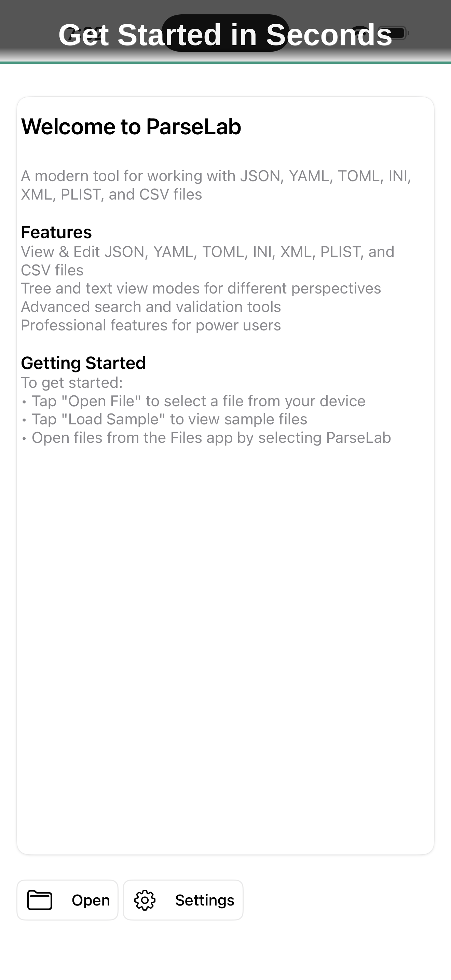Click the To get started text

click(71, 382)
